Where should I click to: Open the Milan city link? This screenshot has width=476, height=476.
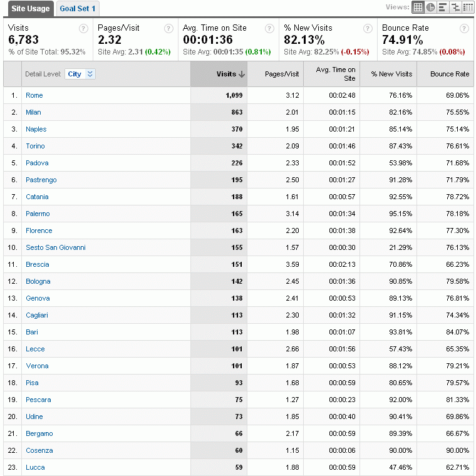click(33, 112)
